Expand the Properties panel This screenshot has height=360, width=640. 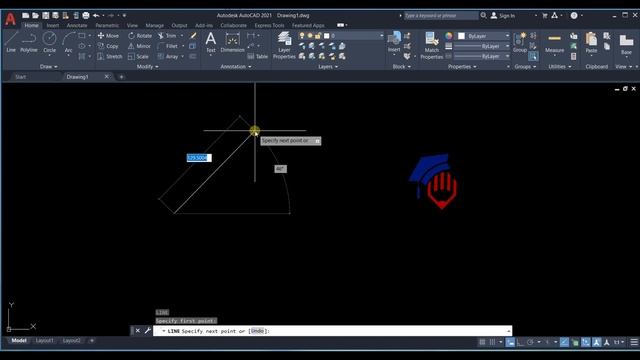point(462,67)
